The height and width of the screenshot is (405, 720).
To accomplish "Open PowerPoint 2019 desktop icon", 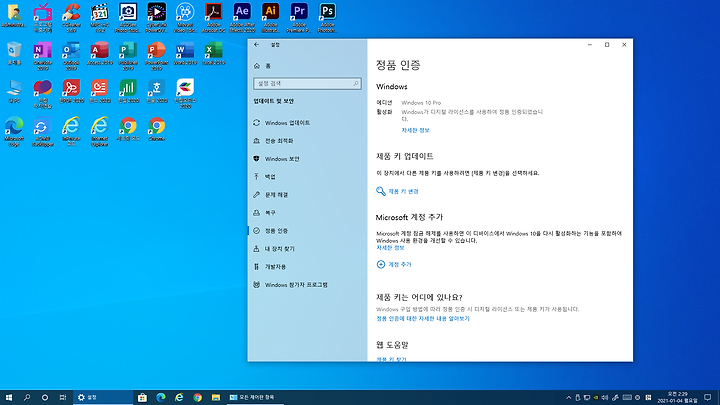I will click(157, 56).
